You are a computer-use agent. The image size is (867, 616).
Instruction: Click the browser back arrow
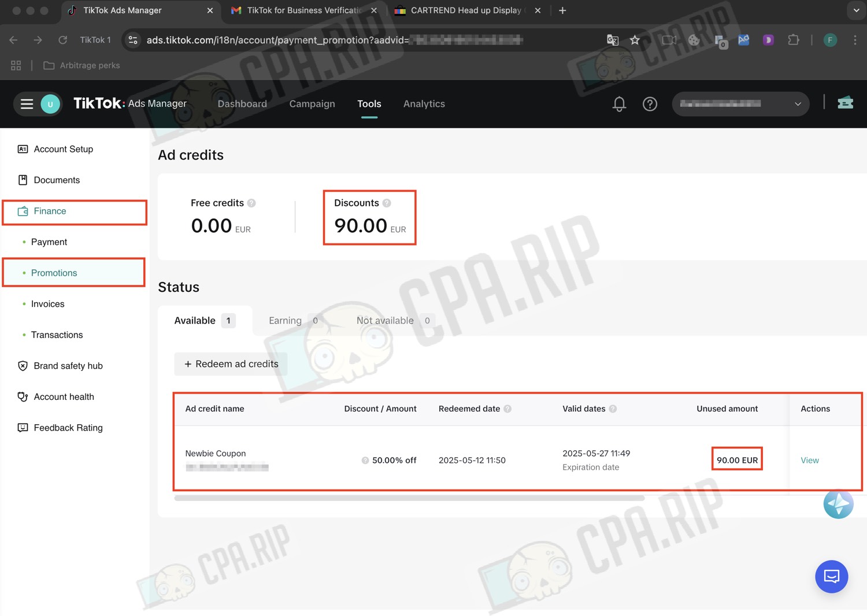pos(13,40)
